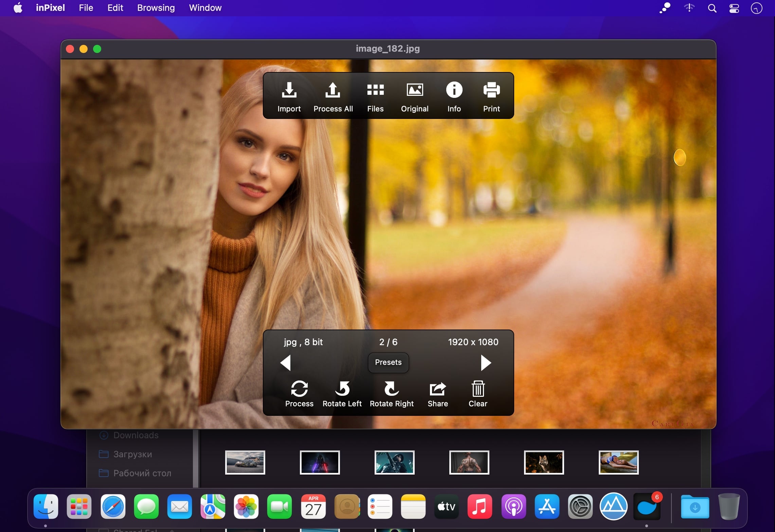The width and height of the screenshot is (775, 532).
Task: Click the jpg , 8 bit format label
Action: pyautogui.click(x=303, y=342)
